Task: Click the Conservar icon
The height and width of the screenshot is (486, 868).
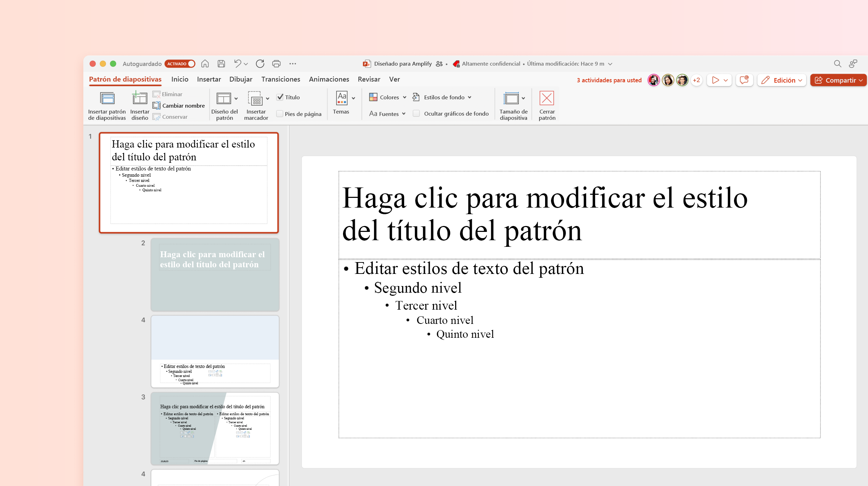Action: [x=157, y=117]
